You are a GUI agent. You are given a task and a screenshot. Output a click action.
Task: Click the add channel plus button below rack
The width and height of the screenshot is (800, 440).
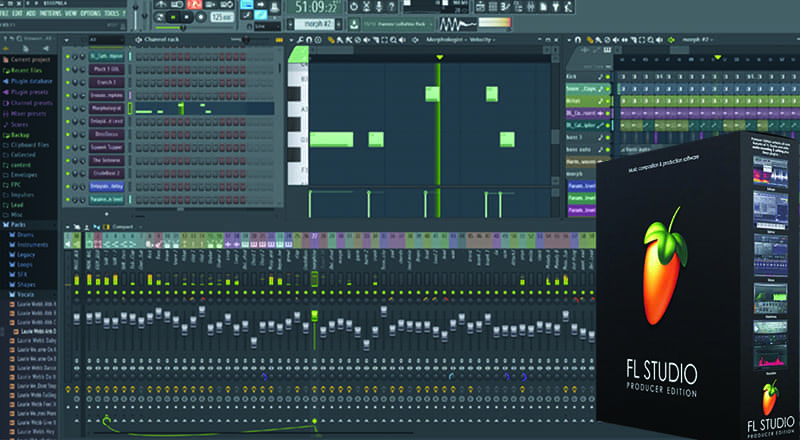(106, 214)
